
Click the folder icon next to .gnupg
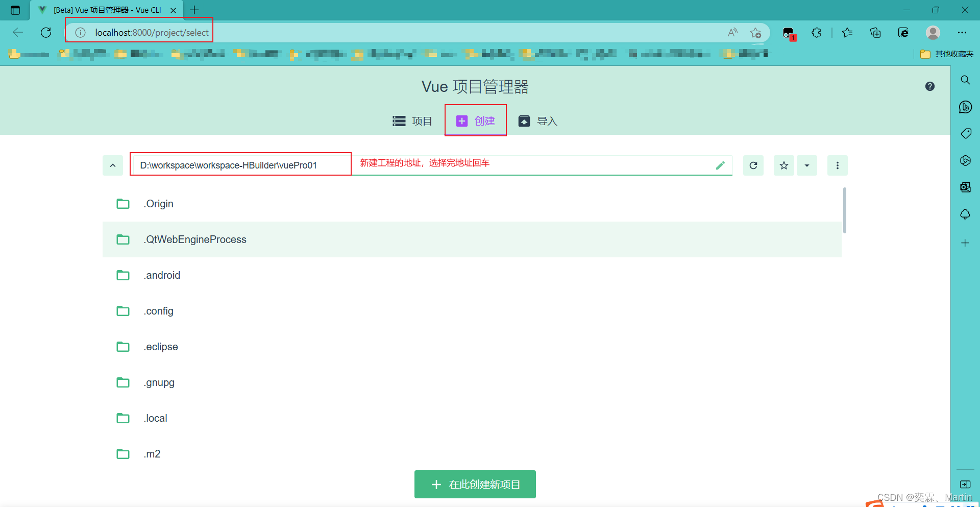(x=123, y=382)
